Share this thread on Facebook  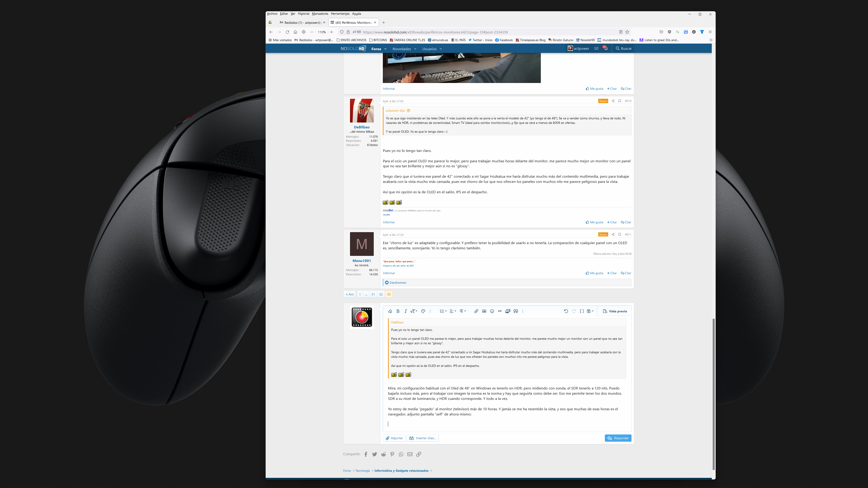pyautogui.click(x=366, y=454)
